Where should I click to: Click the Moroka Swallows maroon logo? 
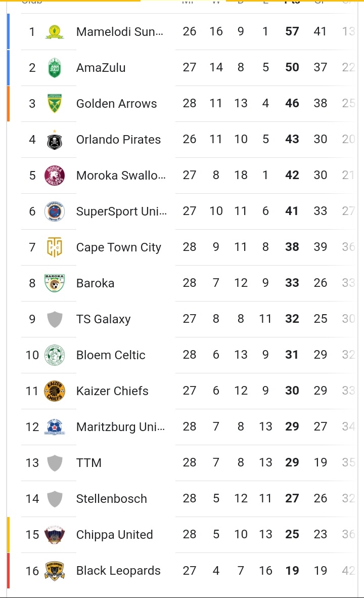[55, 176]
